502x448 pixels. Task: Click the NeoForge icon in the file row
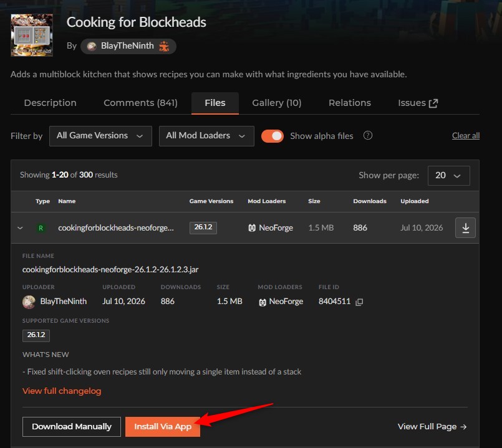click(252, 228)
